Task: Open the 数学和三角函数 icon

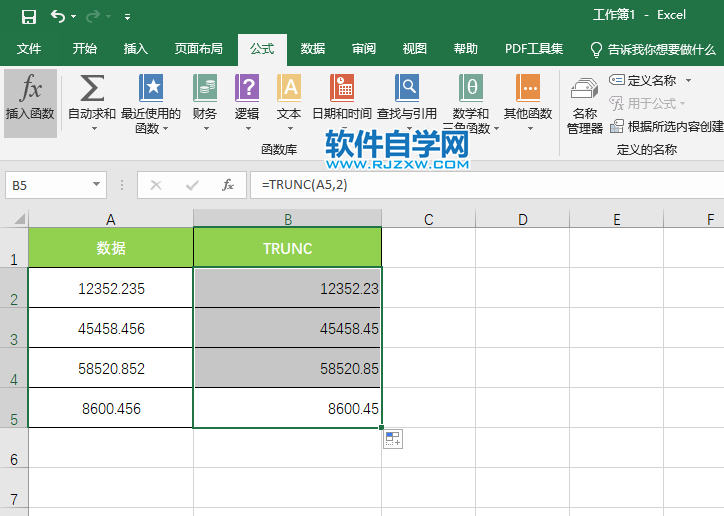Action: [471, 88]
